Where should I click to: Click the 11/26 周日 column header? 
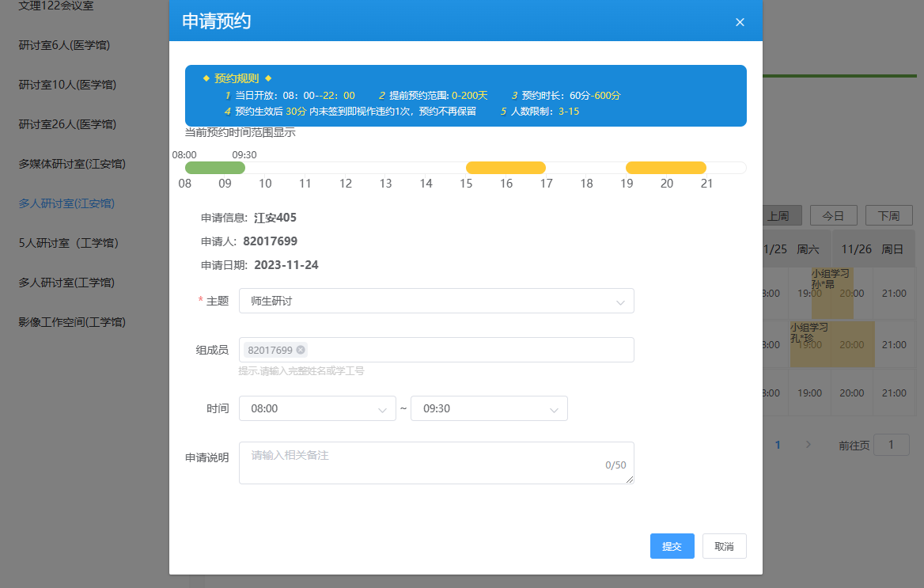873,248
